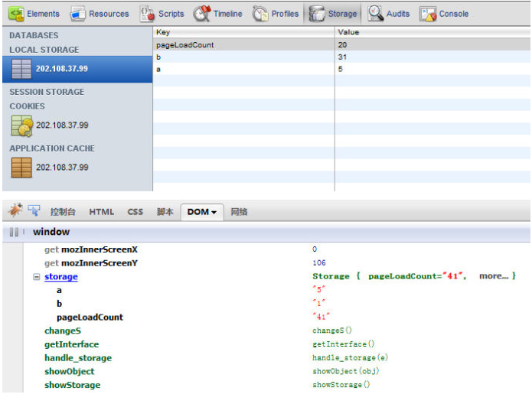The image size is (532, 404).
Task: Select the key a table row
Action: coord(341,69)
